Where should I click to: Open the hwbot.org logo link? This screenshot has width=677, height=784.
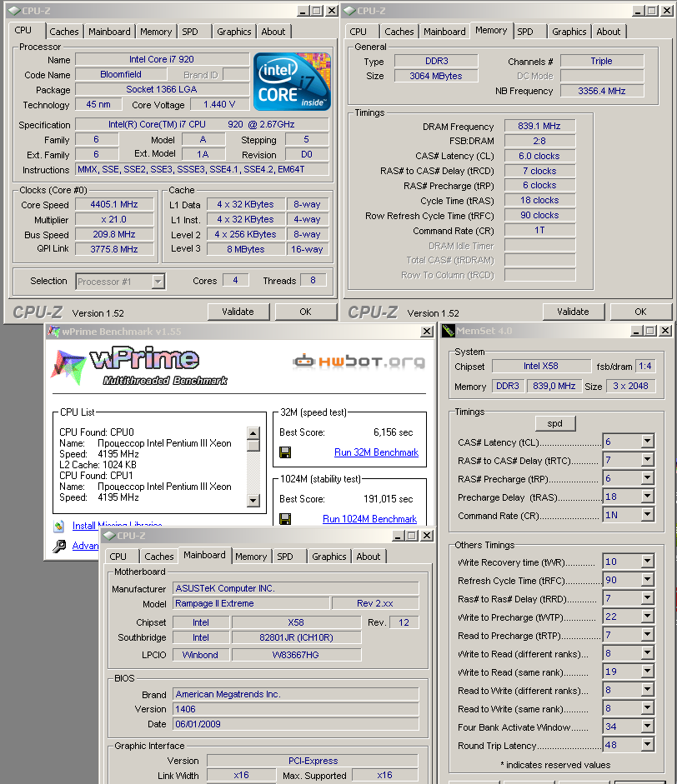pos(359,361)
